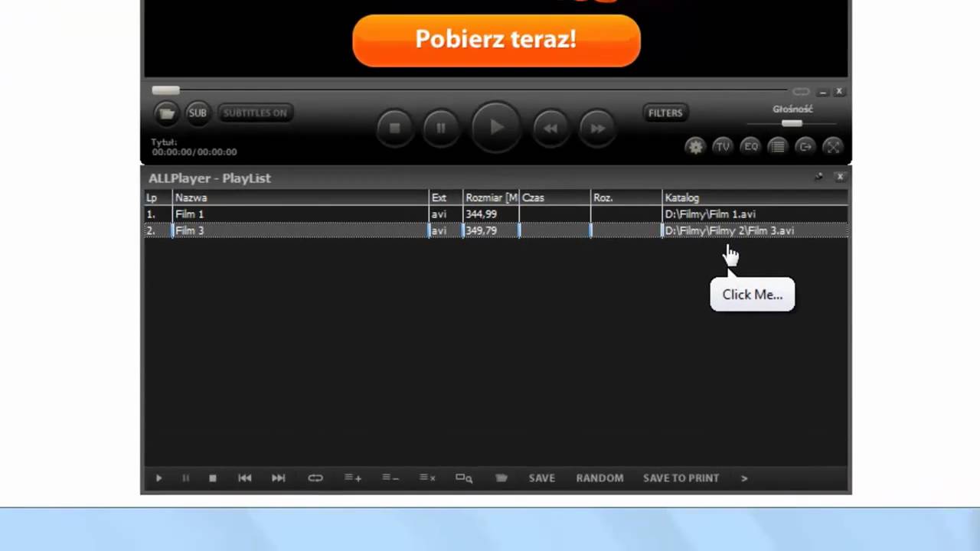
Task: Open settings with the gear icon
Action: (x=695, y=147)
